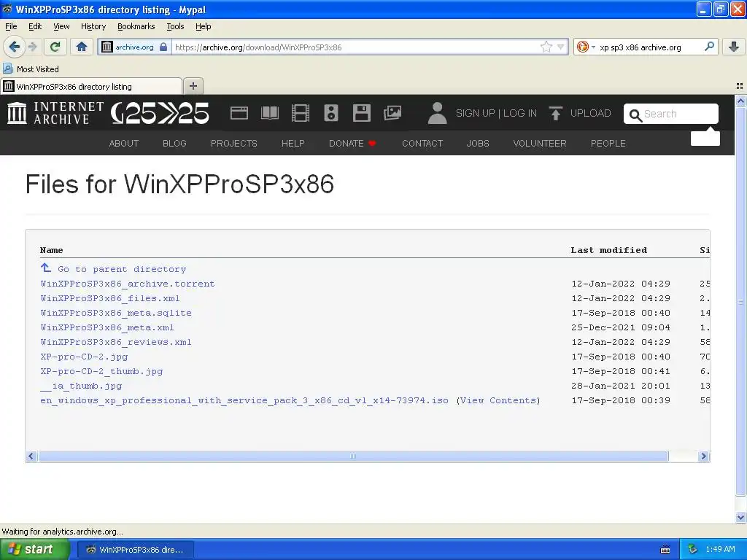This screenshot has width=747, height=560.
Task: Open __ia_thumb.jpg file
Action: (81, 386)
